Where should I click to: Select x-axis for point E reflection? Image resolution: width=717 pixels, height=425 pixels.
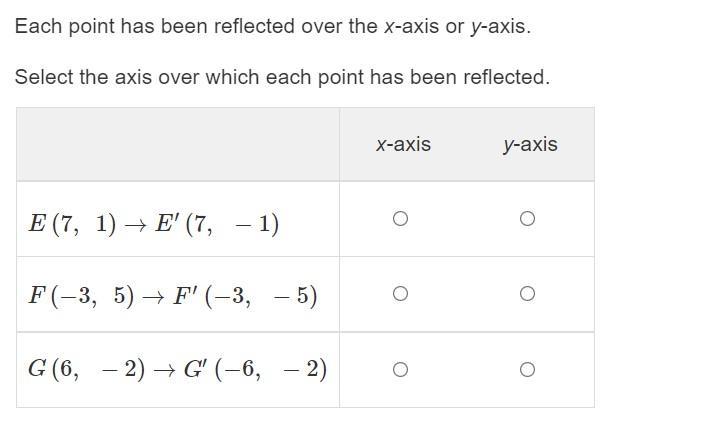(400, 219)
